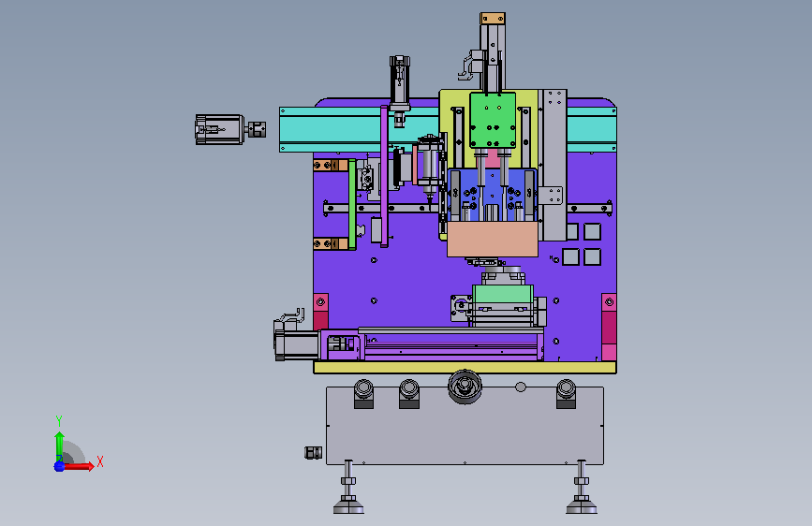The height and width of the screenshot is (526, 812).
Task: Select the pink block on panel's right edge
Action: point(609,327)
